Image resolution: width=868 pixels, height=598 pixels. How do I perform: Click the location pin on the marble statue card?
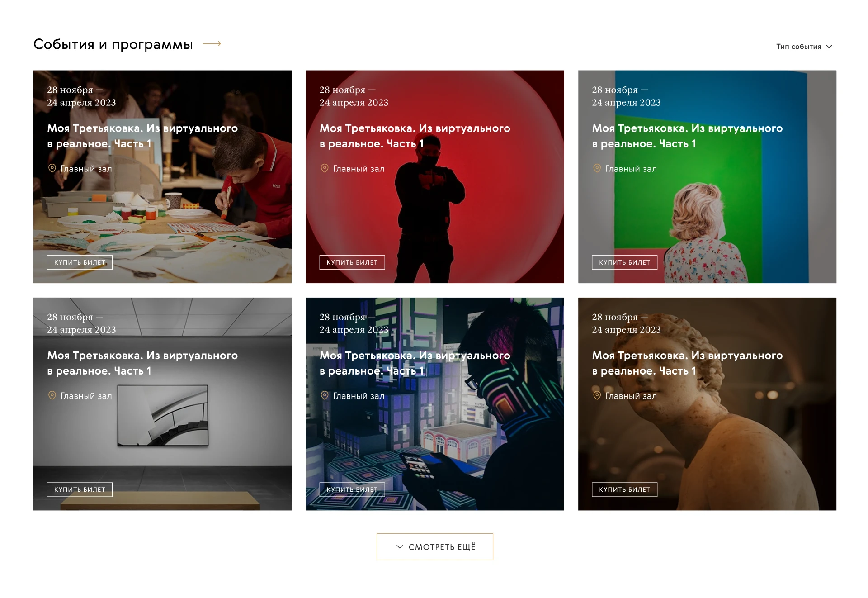coord(597,395)
